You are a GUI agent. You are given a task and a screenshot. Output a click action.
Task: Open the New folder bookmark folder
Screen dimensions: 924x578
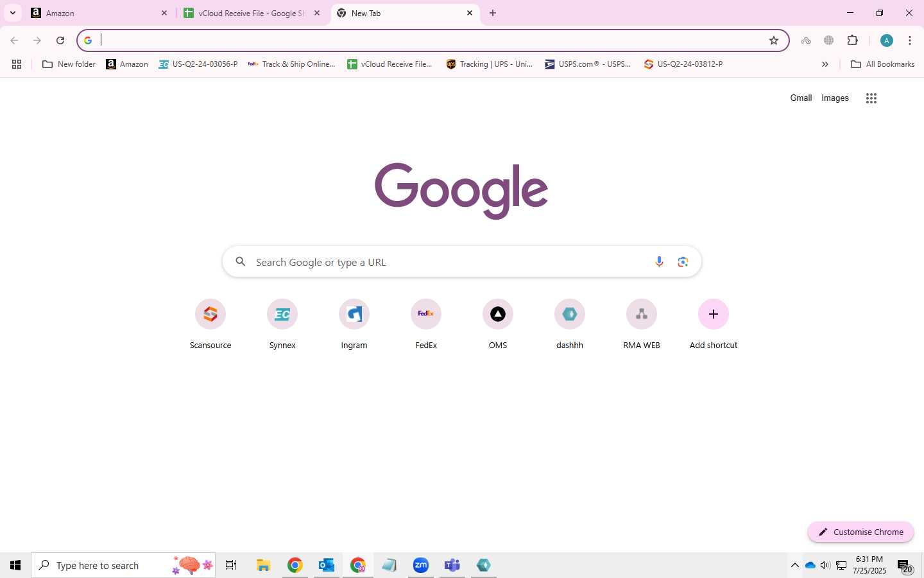(x=69, y=64)
